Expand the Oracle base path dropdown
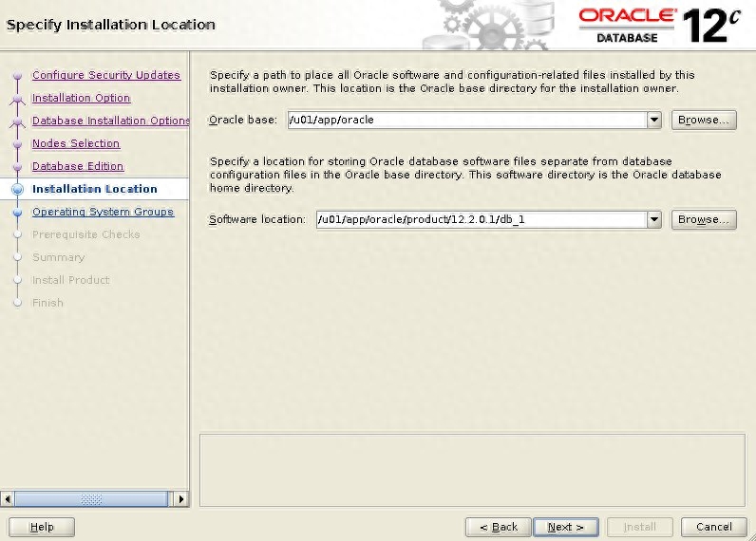The height and width of the screenshot is (541, 756). pos(653,121)
